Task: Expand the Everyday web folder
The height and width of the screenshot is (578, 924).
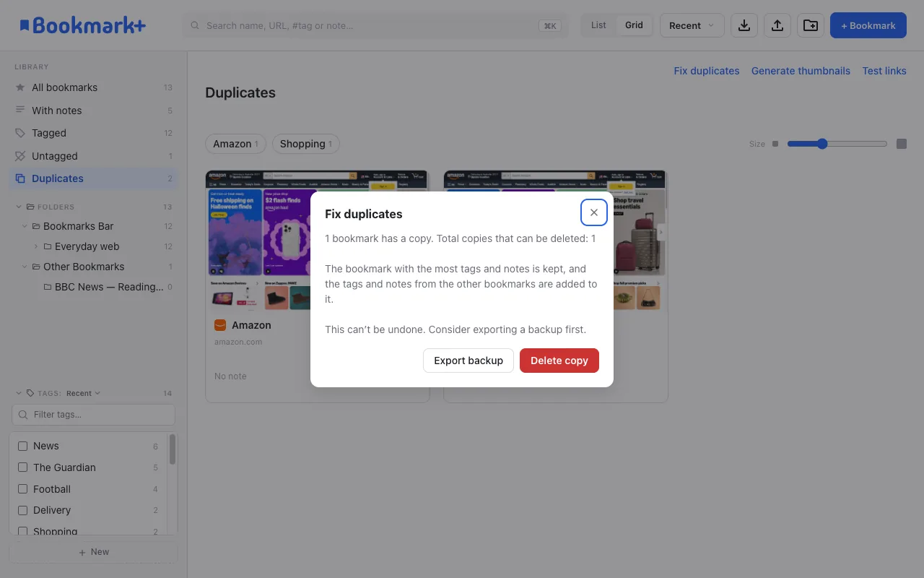Action: 36,246
